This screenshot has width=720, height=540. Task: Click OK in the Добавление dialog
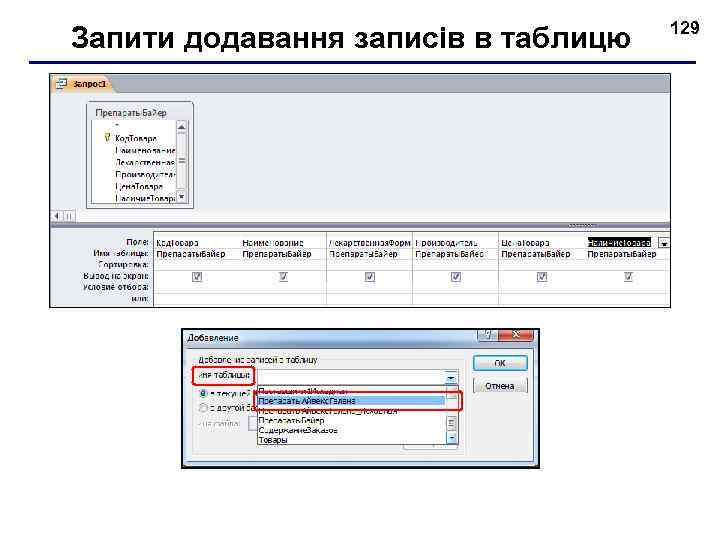[500, 363]
